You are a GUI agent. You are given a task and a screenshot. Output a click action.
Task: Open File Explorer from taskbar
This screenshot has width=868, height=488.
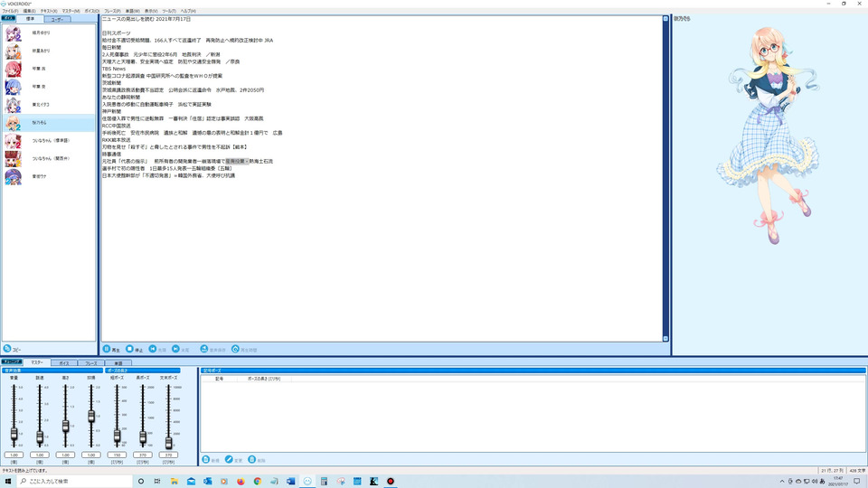(174, 482)
